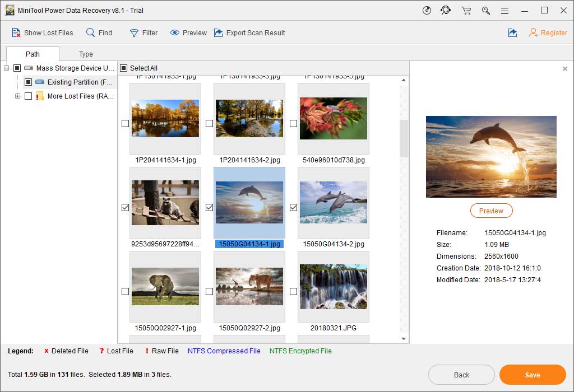The height and width of the screenshot is (392, 574).
Task: Uncheck the 15050G04134-1.jpg checkbox
Action: pyautogui.click(x=210, y=207)
